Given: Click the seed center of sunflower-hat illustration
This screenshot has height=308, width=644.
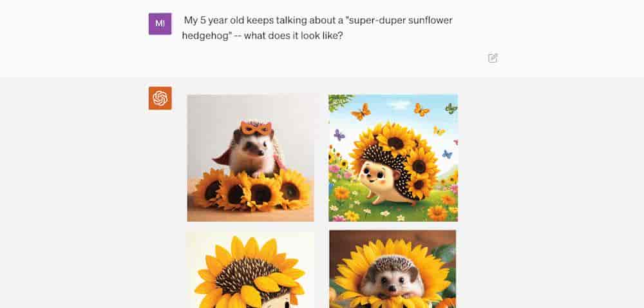Looking at the screenshot, I should click(244, 273).
